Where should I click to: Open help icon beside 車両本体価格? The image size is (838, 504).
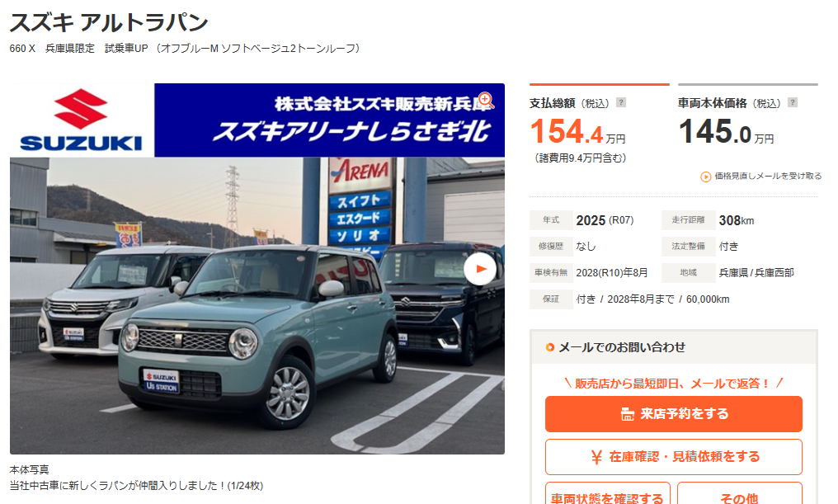tap(793, 102)
